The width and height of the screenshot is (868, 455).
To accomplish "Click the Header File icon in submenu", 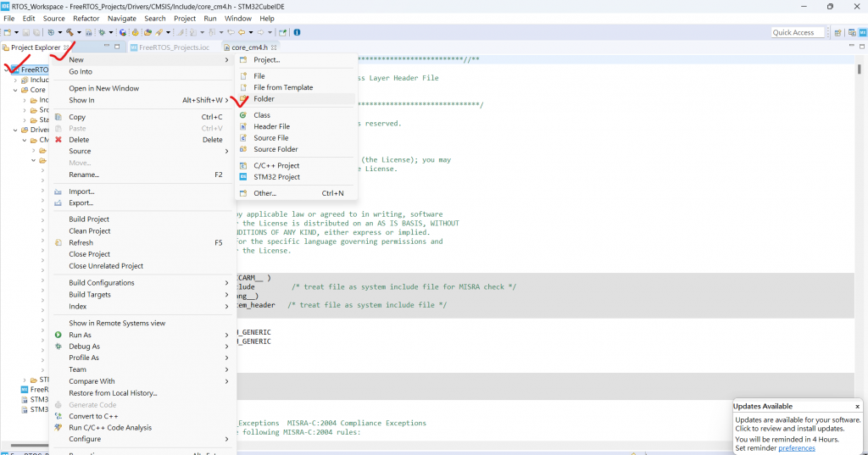I will pyautogui.click(x=243, y=127).
